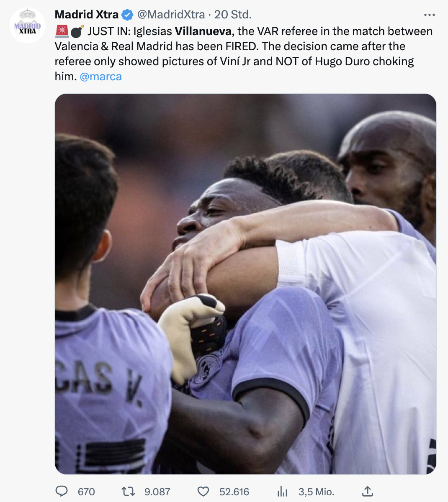The height and width of the screenshot is (502, 448).
Task: Click the 52.616 likes count
Action: [234, 492]
